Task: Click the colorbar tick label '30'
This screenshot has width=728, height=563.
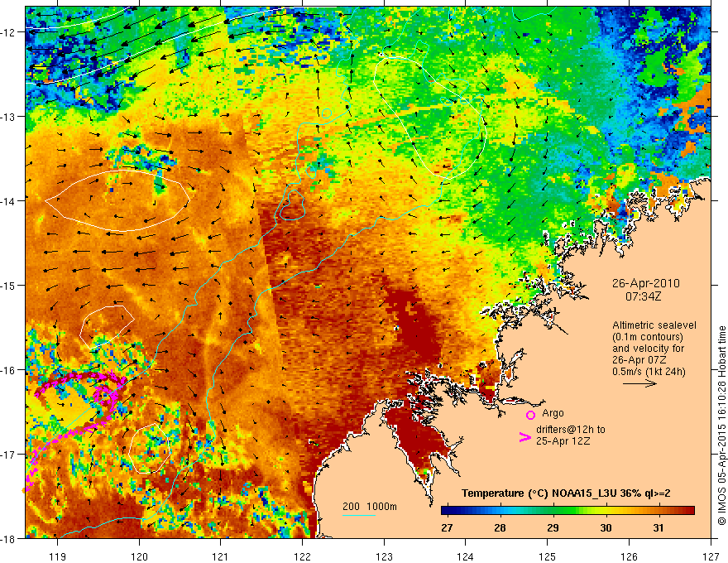Action: point(606,527)
